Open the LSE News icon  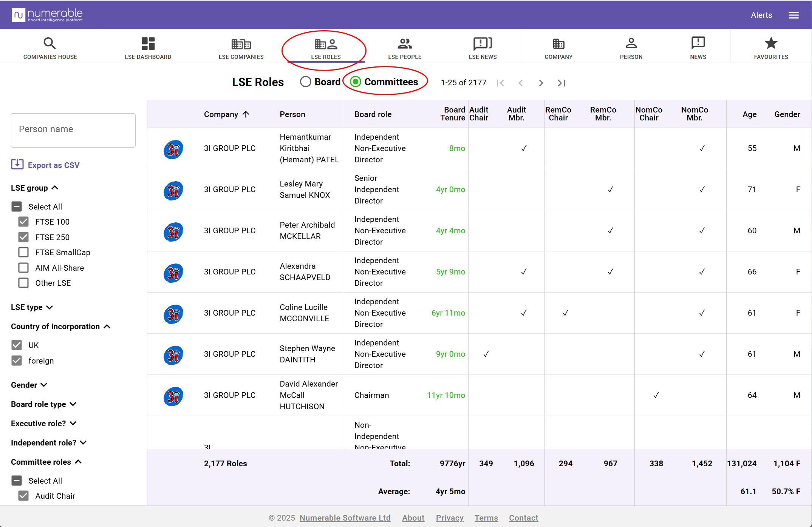(x=483, y=43)
